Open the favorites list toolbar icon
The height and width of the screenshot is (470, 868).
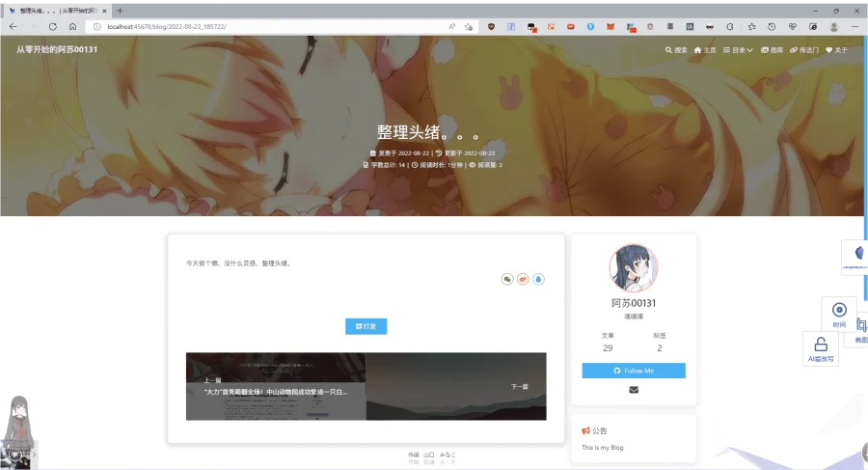click(x=751, y=27)
